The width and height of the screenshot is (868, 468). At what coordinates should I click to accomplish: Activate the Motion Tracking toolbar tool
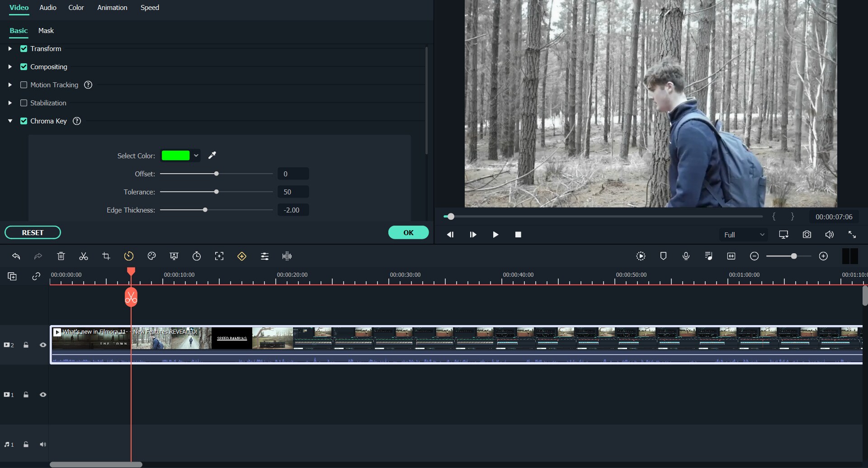[219, 256]
